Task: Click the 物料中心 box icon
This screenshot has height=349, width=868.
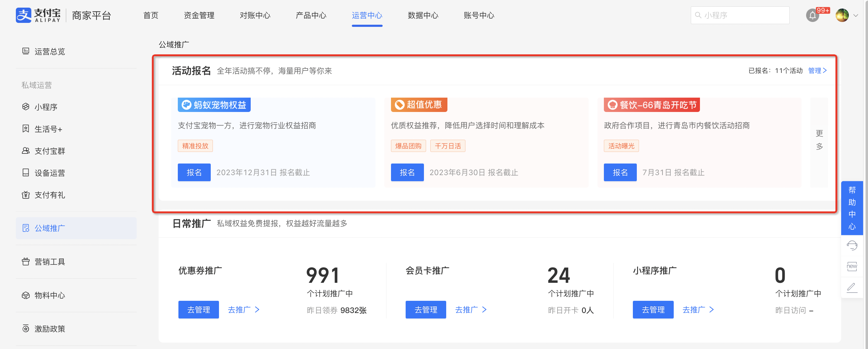Action: (26, 295)
